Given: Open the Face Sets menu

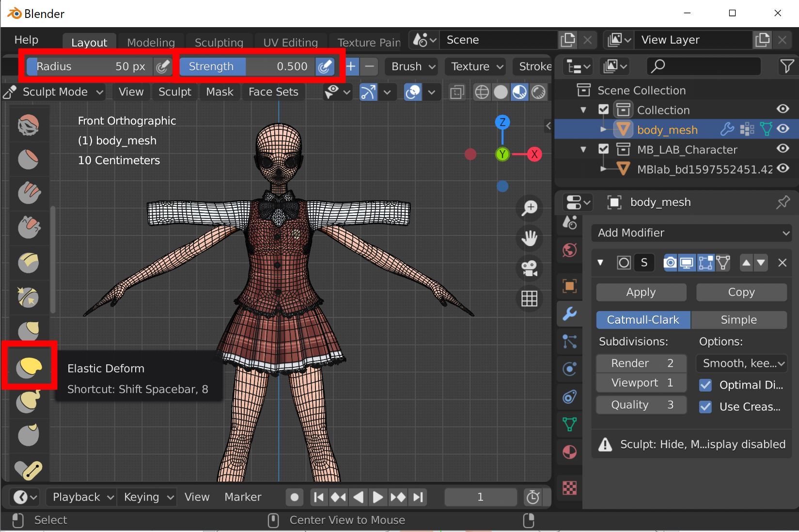Looking at the screenshot, I should 273,92.
